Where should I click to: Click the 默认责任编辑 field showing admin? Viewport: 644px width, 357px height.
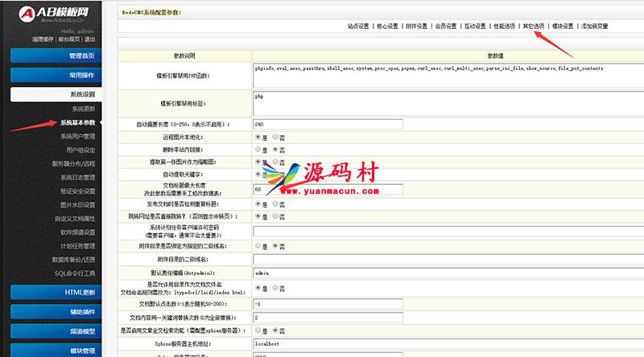click(x=448, y=273)
